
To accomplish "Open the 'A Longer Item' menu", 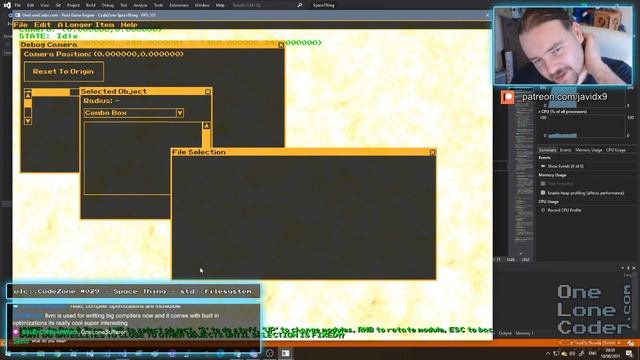I will click(x=86, y=25).
